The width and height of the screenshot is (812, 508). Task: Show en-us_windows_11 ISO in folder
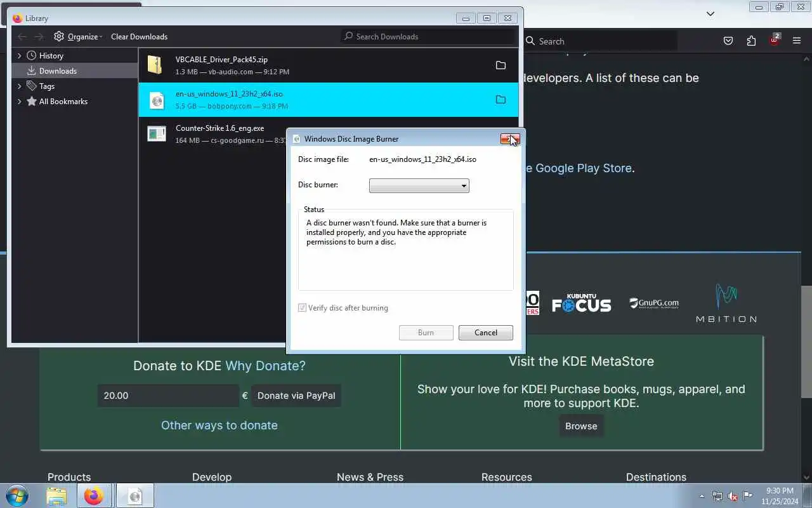click(x=501, y=100)
